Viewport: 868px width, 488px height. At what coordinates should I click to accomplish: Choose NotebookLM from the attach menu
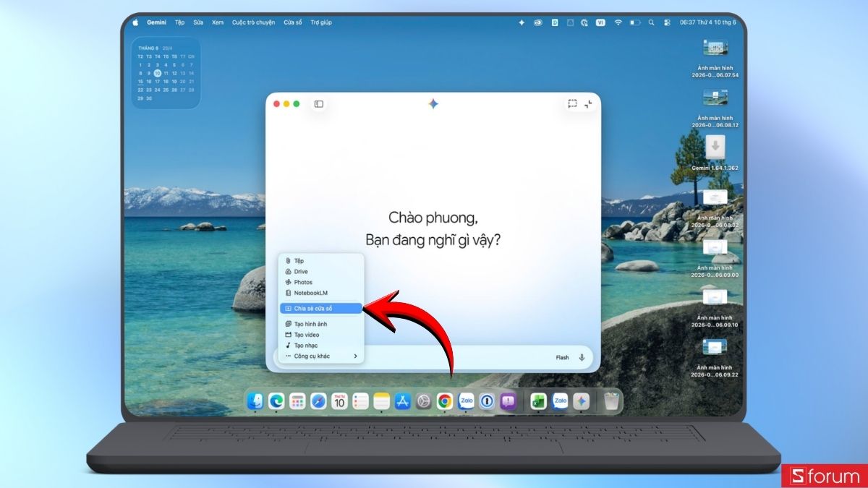pos(321,293)
